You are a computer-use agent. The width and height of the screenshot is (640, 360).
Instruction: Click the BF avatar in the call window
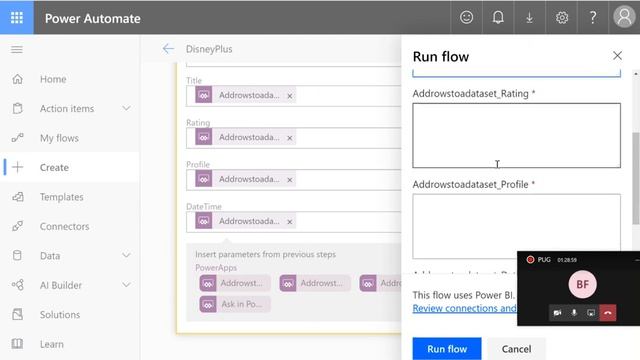click(582, 284)
